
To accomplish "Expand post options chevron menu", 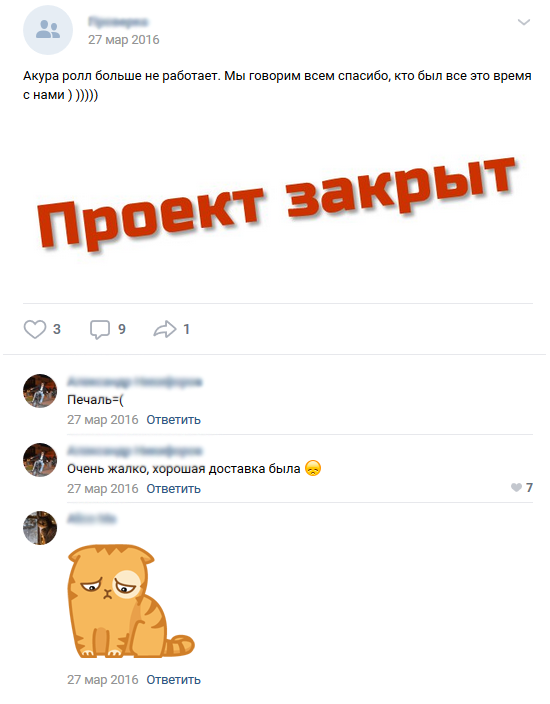I will click(x=524, y=22).
